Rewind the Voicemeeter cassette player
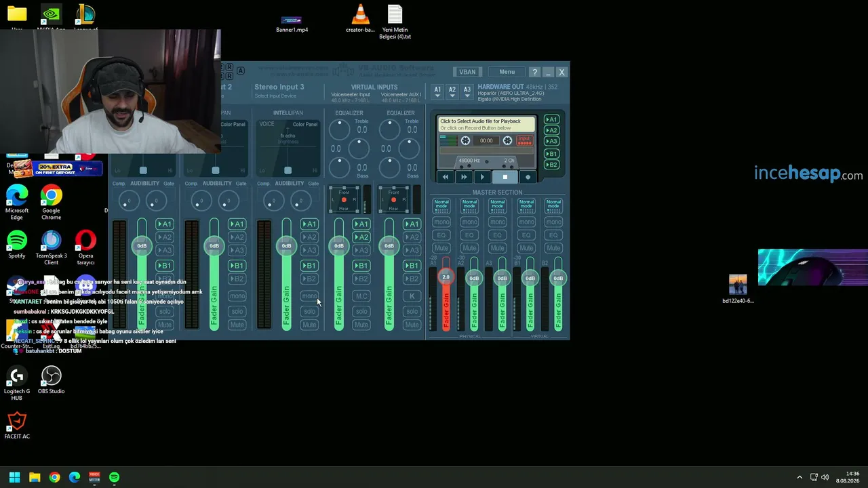 (x=446, y=178)
